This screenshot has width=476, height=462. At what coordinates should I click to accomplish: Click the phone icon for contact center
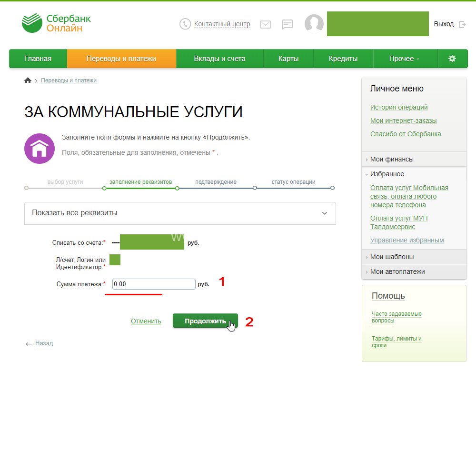[185, 24]
